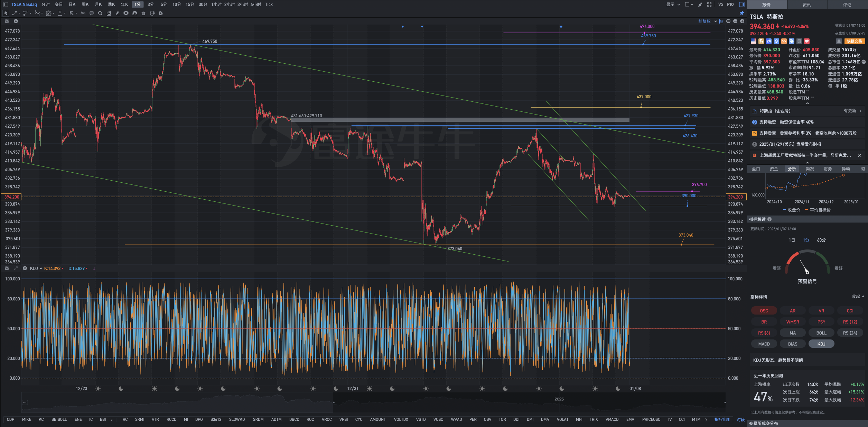
Task: Click the sync drawings icon
Action: tap(152, 13)
